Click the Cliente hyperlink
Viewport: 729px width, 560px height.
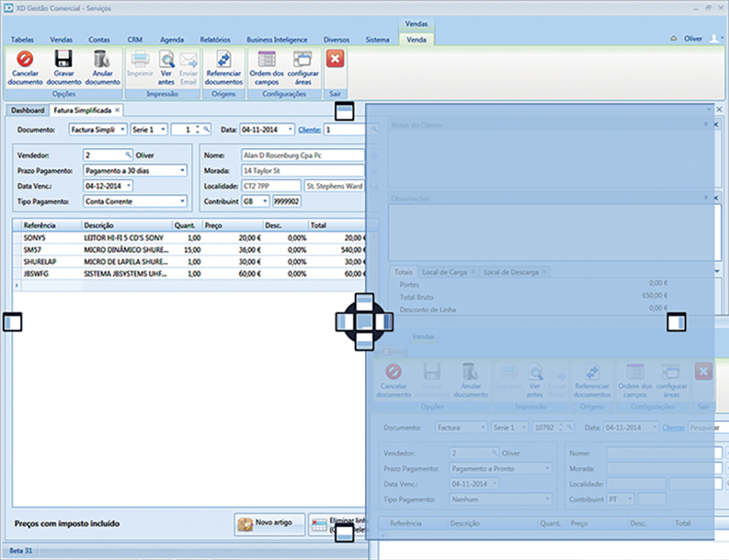pos(309,130)
